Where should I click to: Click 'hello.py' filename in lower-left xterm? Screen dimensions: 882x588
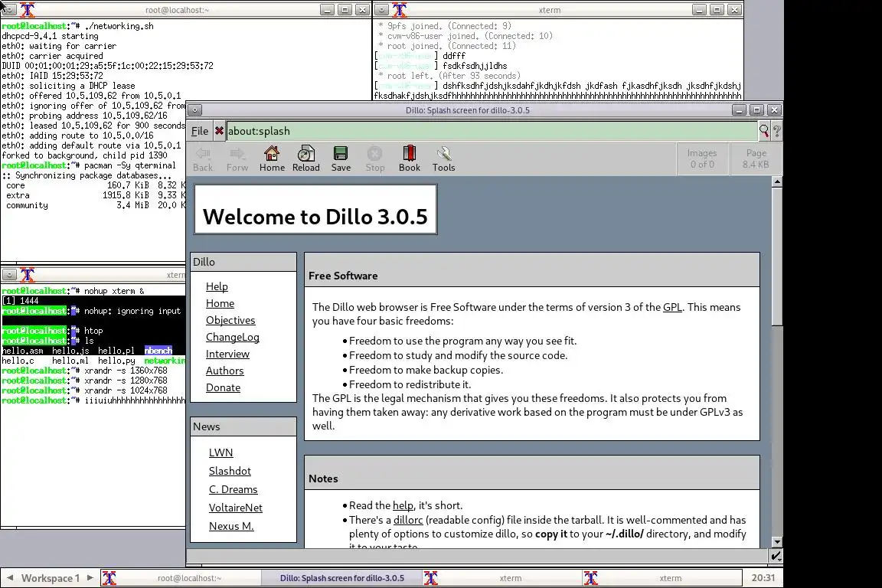point(116,361)
